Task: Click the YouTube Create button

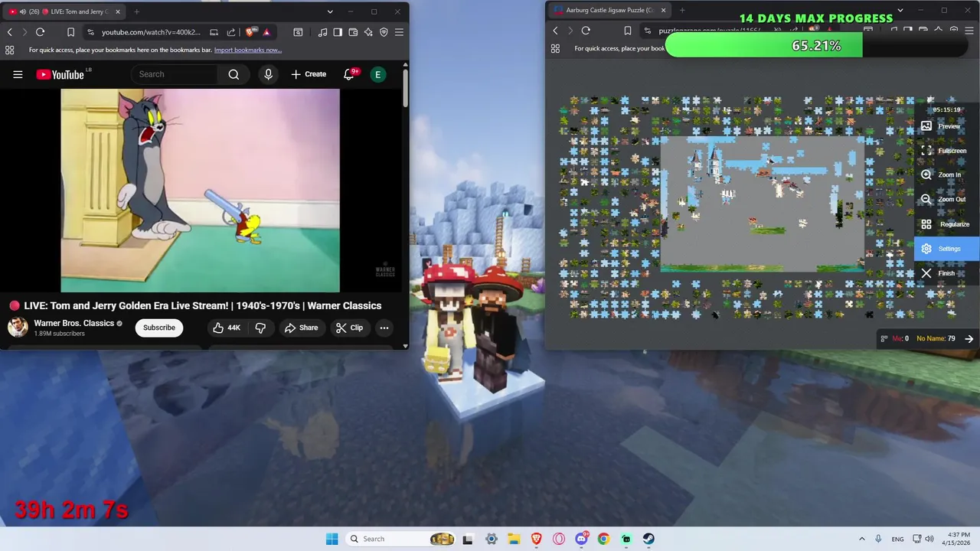Action: pyautogui.click(x=309, y=74)
